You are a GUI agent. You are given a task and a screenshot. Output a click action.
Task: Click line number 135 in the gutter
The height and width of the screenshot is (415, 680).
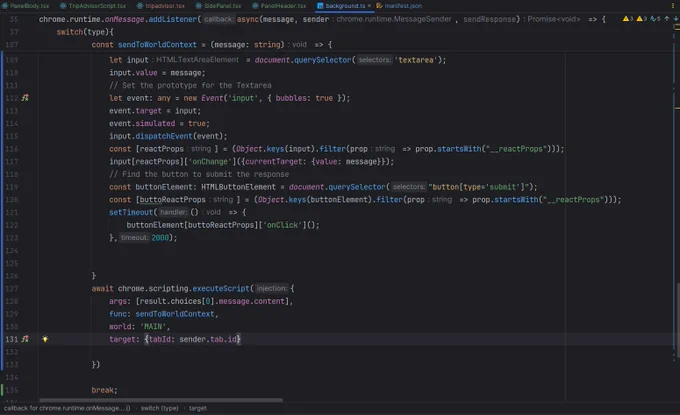[12, 390]
